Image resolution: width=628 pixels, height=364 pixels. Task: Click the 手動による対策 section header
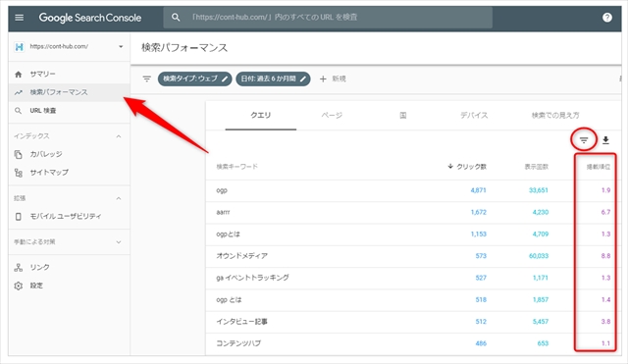[69, 242]
